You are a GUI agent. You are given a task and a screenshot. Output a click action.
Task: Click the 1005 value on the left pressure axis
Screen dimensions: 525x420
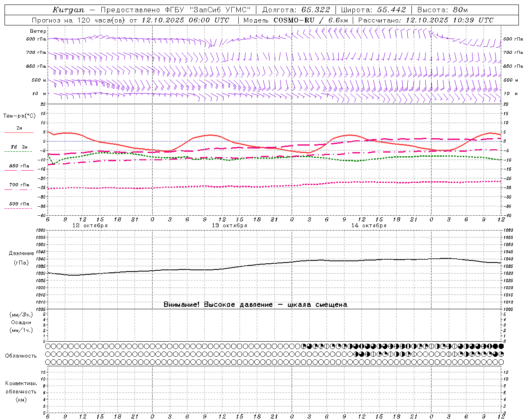pos(41,309)
